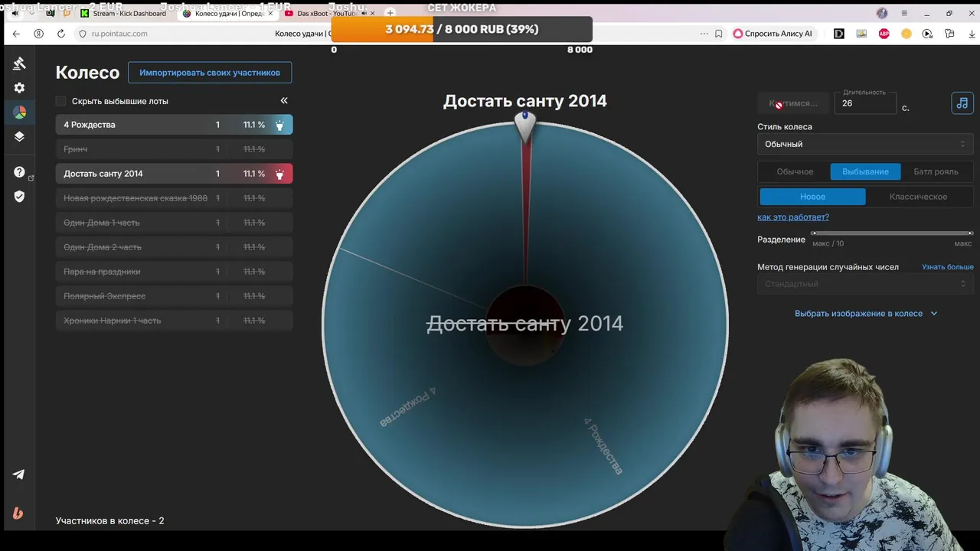Viewport: 980px width, 551px height.
Task: Select the Достать санту 2014 lot row
Action: pyautogui.click(x=174, y=174)
